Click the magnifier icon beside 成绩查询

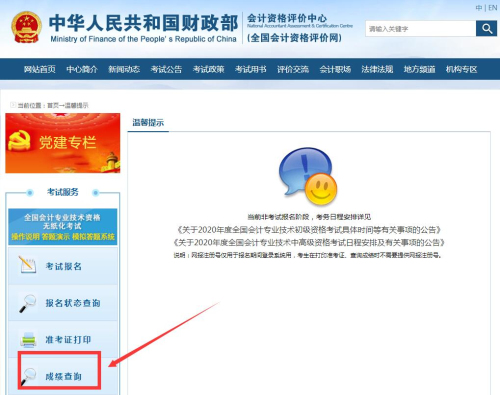(x=28, y=377)
